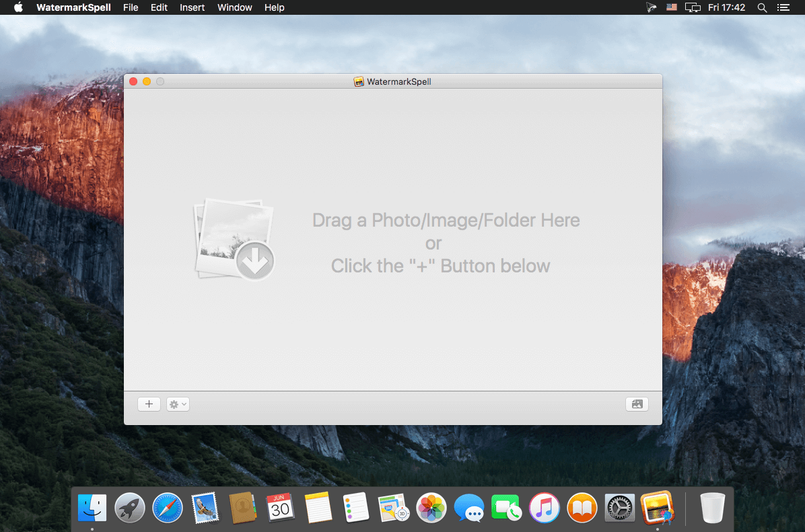Click the US flag input source icon
The image size is (805, 532).
click(672, 7)
